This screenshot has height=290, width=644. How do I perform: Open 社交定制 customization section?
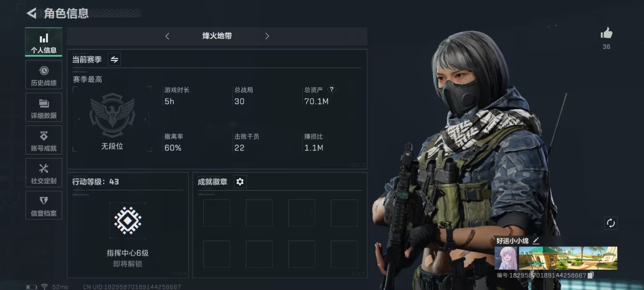(44, 173)
